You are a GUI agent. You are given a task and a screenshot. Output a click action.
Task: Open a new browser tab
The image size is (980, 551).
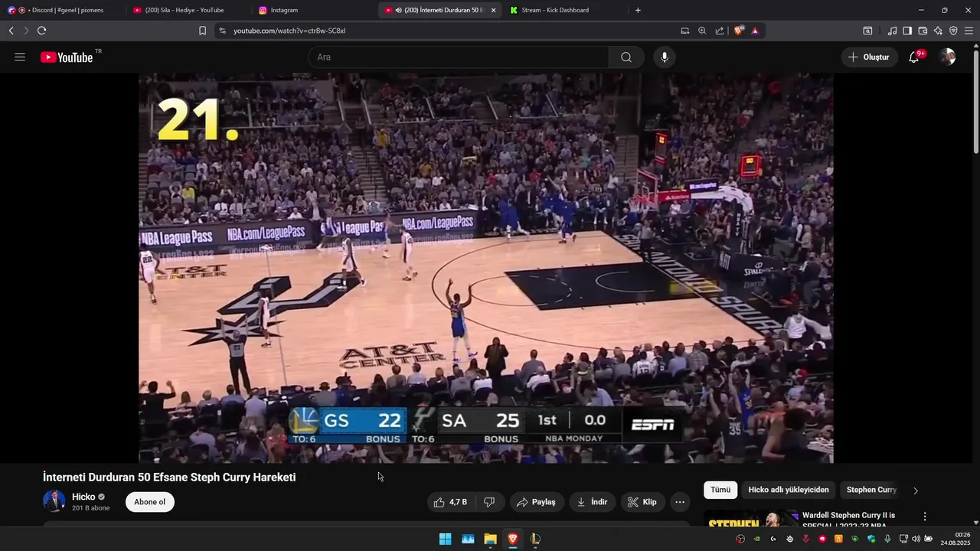click(x=638, y=10)
